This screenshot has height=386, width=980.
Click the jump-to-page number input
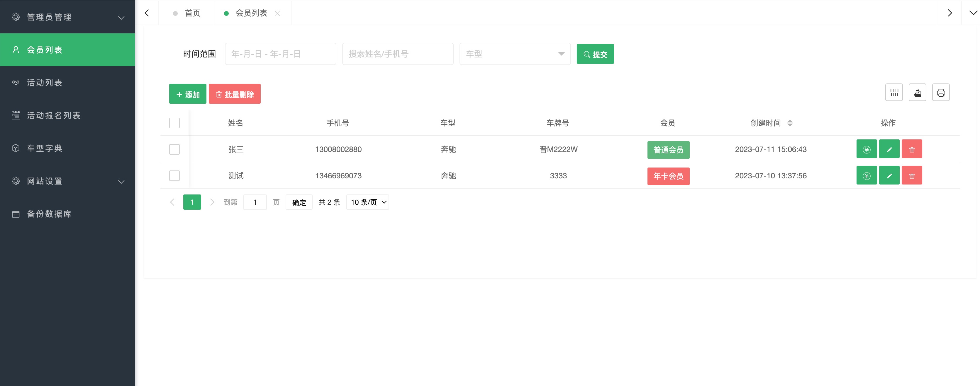[x=255, y=202]
